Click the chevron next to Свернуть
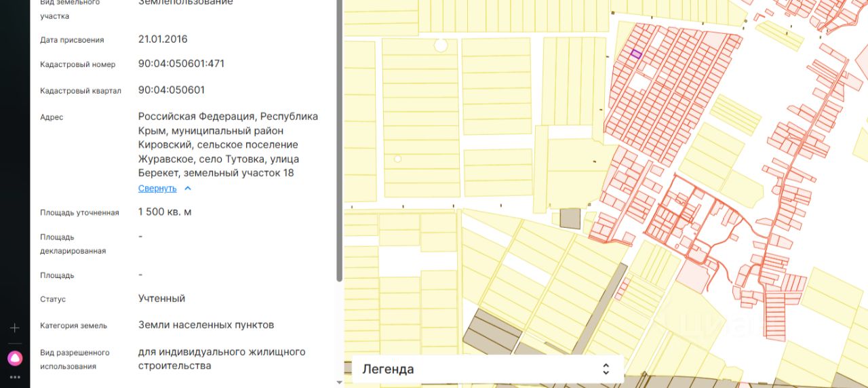The height and width of the screenshot is (388, 868). point(188,189)
